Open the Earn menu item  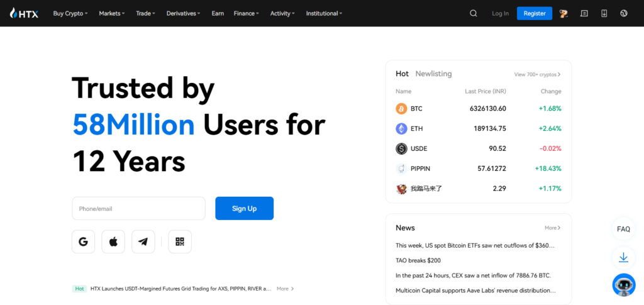point(218,13)
